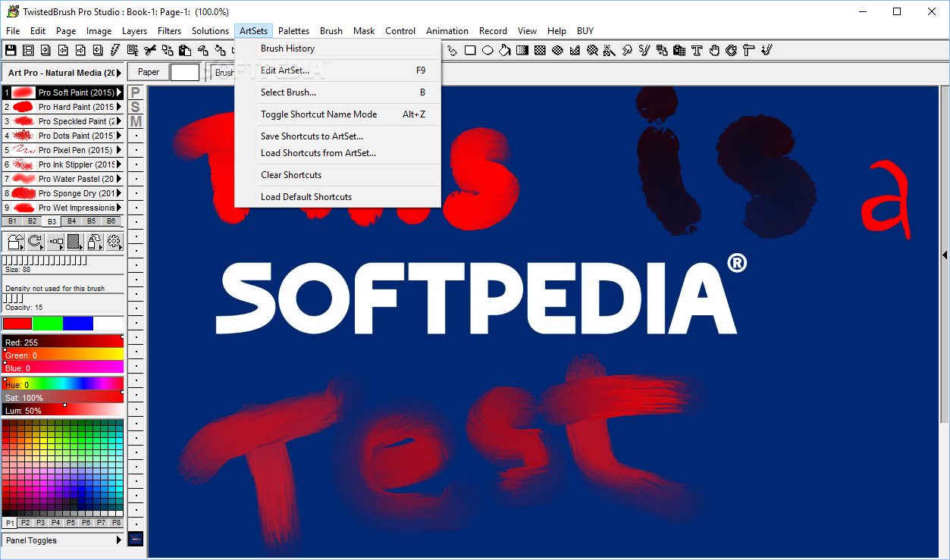Select Pro Wet Impressionist brush
Screen dimensions: 950x560
coord(63,208)
